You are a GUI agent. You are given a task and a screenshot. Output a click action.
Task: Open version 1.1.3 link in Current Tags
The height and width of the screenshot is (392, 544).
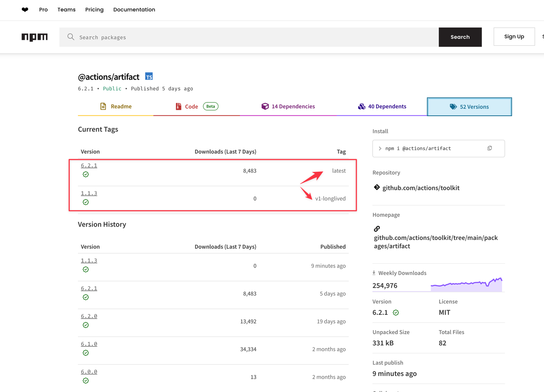(x=89, y=193)
